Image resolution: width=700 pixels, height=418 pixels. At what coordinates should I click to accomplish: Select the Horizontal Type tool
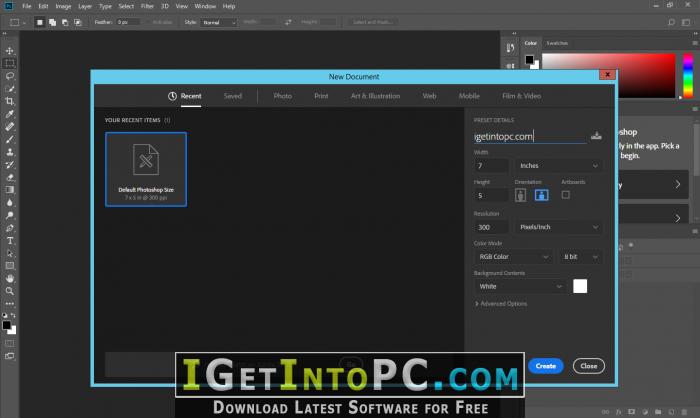(9, 240)
